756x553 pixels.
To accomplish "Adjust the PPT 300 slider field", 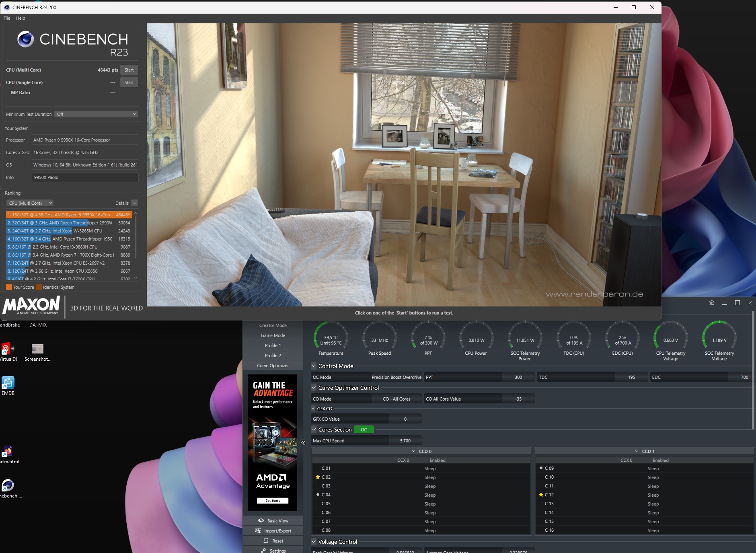I will pos(479,377).
